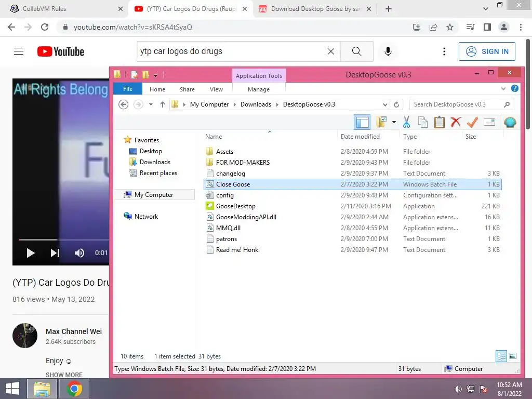
Task: Switch to the Share ribbon tab
Action: coord(187,89)
